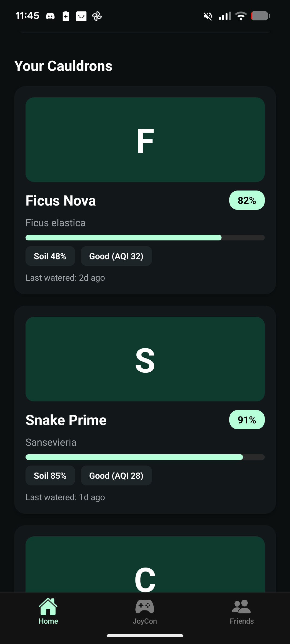Click the Snake Prime health progress bar
The height and width of the screenshot is (644, 290).
[x=145, y=457]
